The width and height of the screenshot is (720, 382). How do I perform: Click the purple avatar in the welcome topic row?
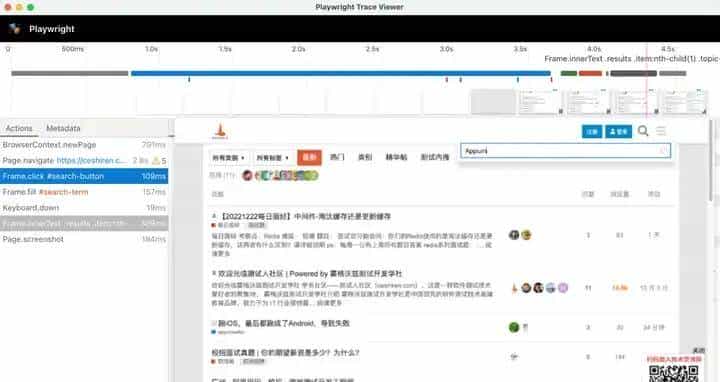tap(563, 288)
